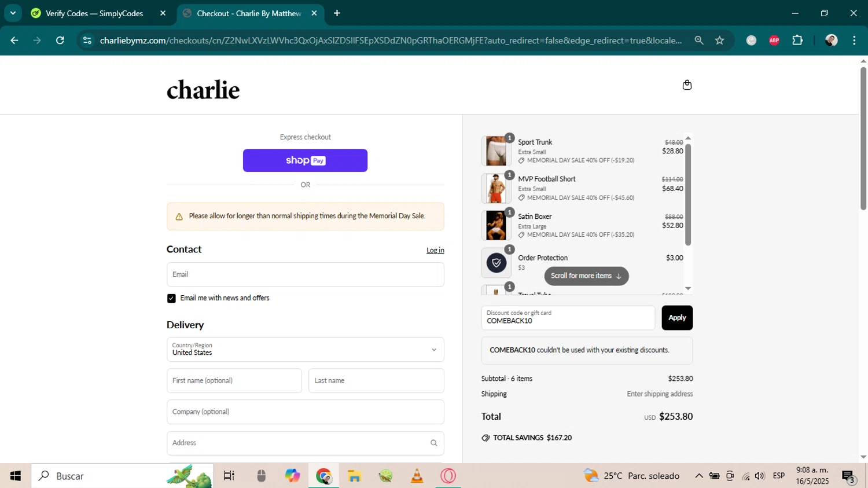
Task: Click the MVP Football Short thumbnail
Action: click(x=496, y=188)
